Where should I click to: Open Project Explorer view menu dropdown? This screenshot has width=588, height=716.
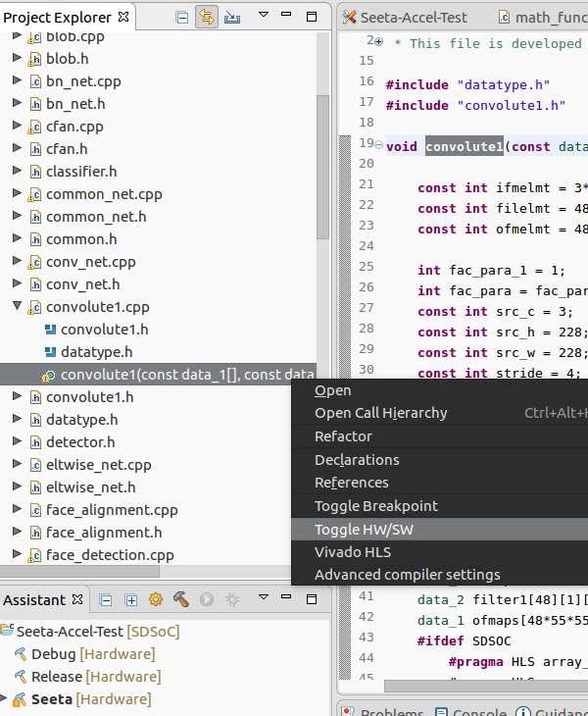click(x=264, y=15)
